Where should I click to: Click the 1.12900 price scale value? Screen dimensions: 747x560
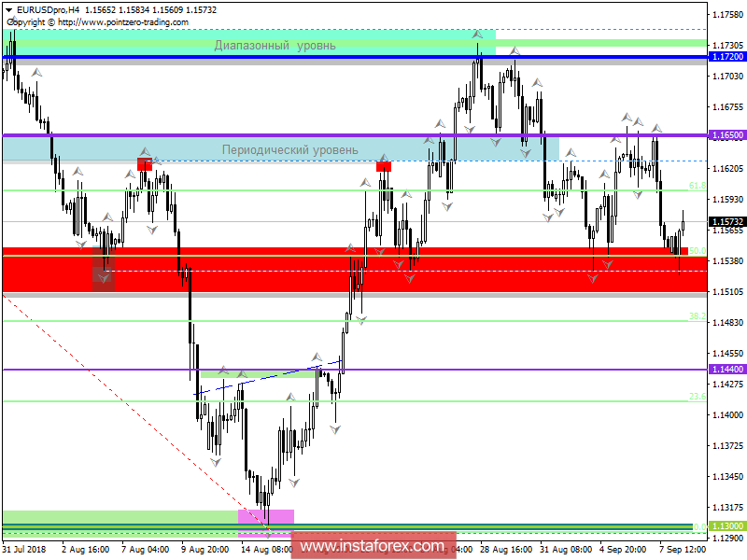(x=727, y=539)
